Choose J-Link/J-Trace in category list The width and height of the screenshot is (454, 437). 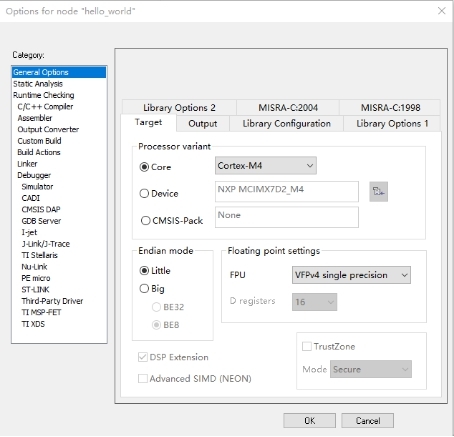click(46, 244)
